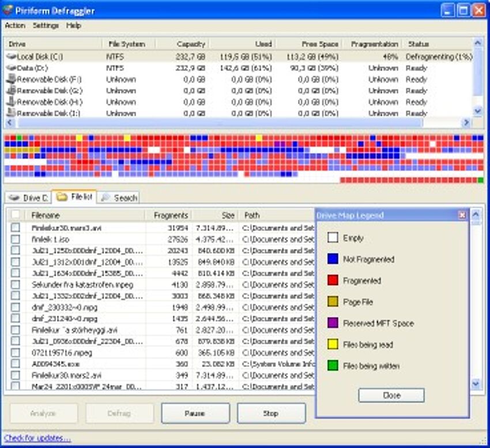Viewport: 490px width, 448px height.
Task: Sort drives by the Capacity column header
Action: coord(183,44)
